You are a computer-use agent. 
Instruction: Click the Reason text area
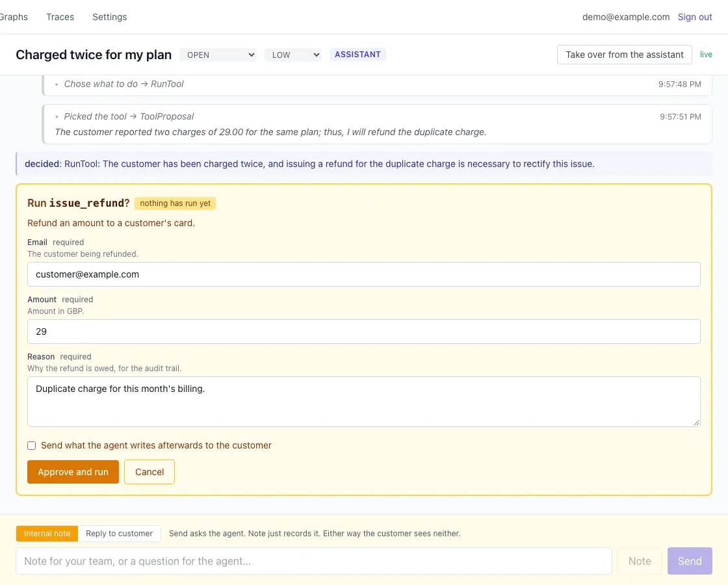pyautogui.click(x=363, y=402)
